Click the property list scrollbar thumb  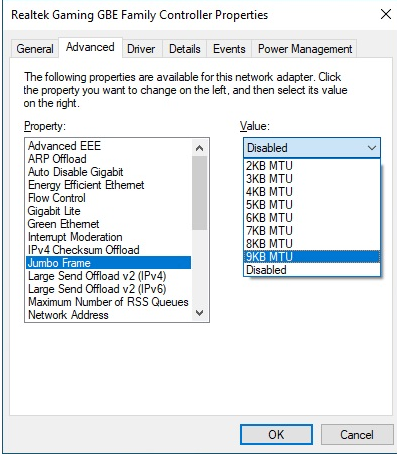click(x=200, y=193)
